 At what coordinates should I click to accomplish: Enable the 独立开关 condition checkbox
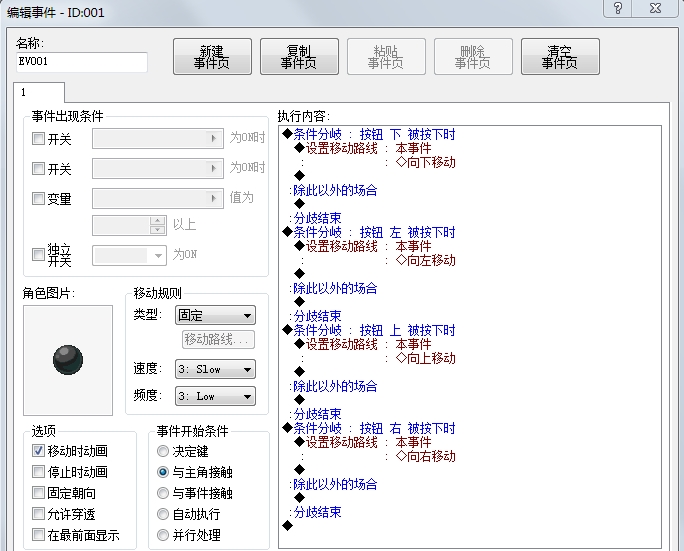pyautogui.click(x=38, y=254)
